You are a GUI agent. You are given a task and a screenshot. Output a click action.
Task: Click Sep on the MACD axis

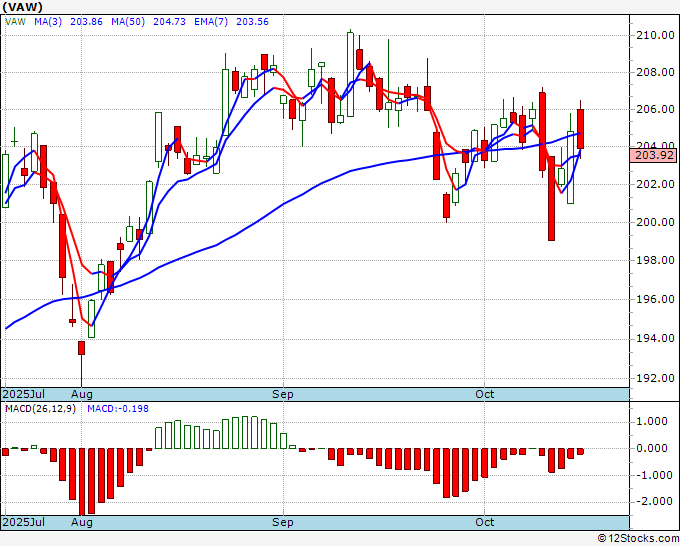pos(283,522)
